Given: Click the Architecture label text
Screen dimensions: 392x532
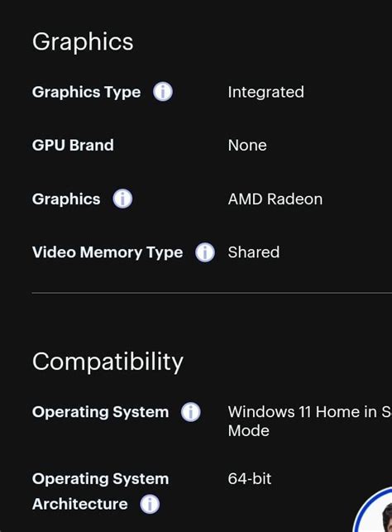Looking at the screenshot, I should tap(80, 504).
